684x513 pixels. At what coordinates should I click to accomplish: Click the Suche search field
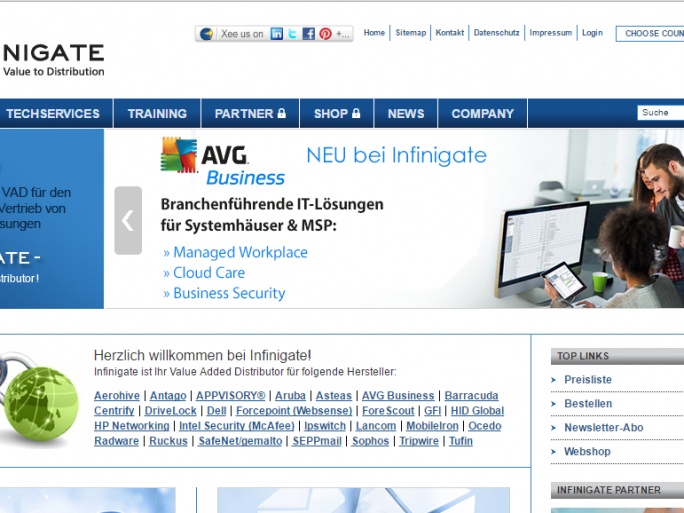pos(660,113)
